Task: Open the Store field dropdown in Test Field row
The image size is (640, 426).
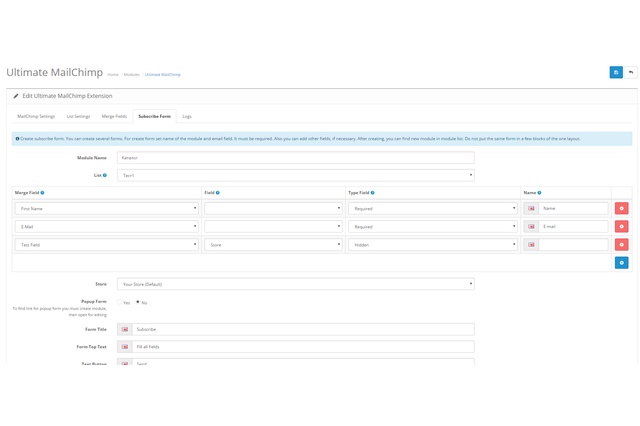Action: (x=273, y=245)
